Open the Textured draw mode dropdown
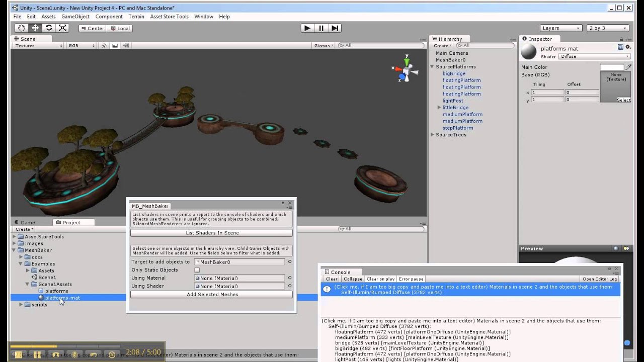644x362 pixels. [39, 46]
